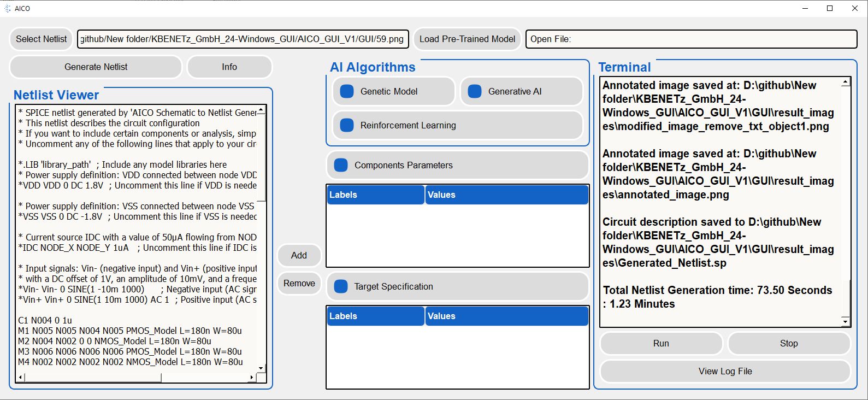Click the Terminal scrollbar up arrow
Screen dimensions: 868x400
pos(845,82)
